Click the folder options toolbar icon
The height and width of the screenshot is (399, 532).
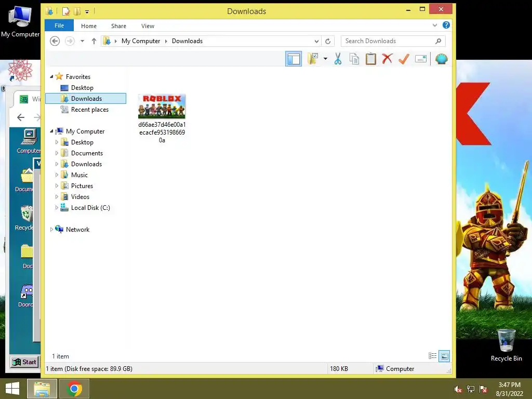[313, 59]
